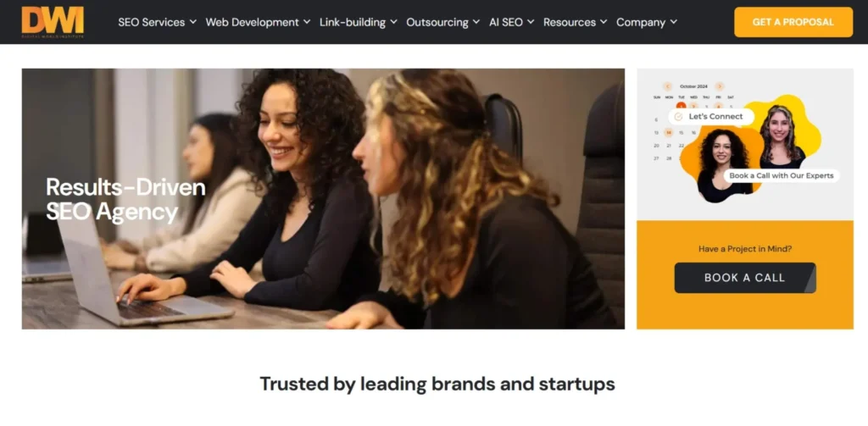Expand the Web Development chevron arrow
868x426 pixels.
point(307,22)
